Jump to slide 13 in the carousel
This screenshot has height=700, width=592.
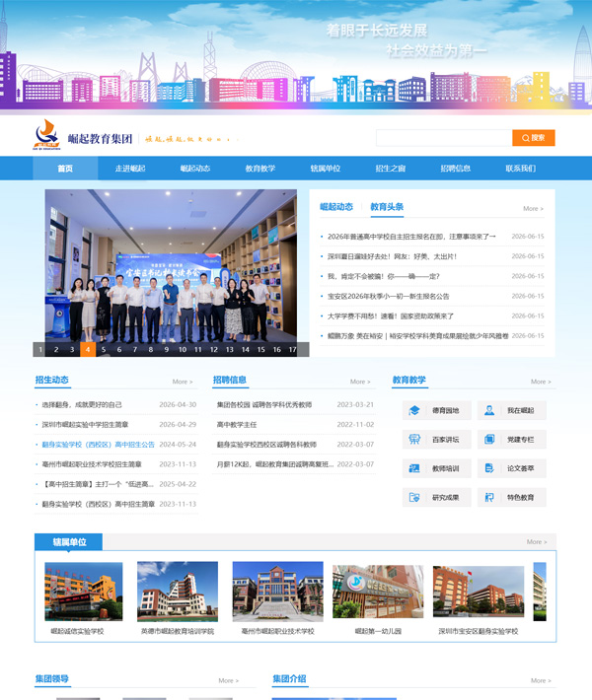(230, 350)
